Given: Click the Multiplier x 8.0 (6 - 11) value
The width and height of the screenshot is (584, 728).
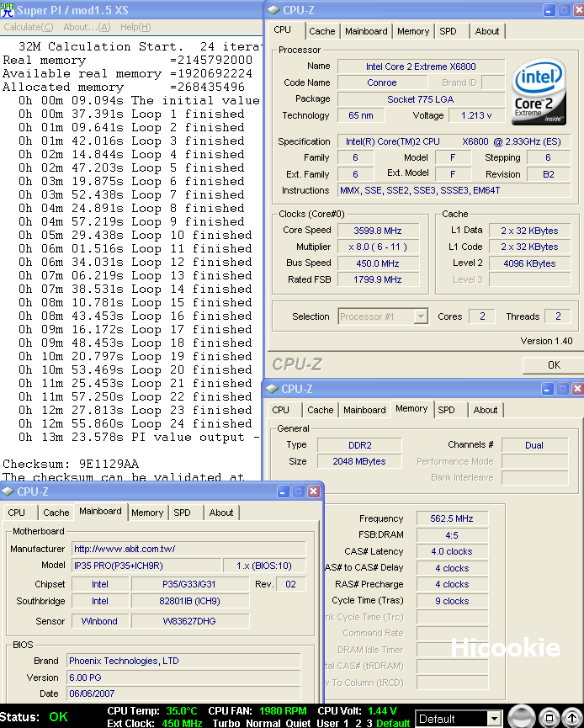Looking at the screenshot, I should click(x=378, y=247).
